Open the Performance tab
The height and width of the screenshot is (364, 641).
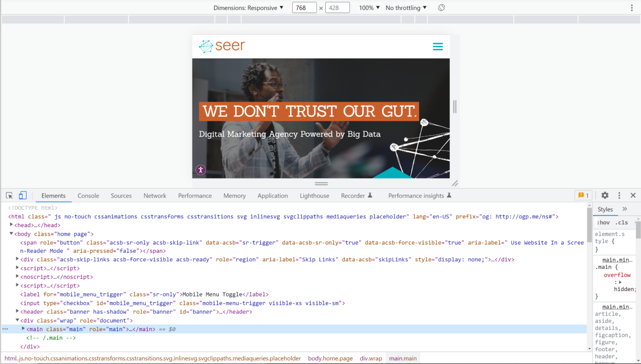pyautogui.click(x=195, y=196)
